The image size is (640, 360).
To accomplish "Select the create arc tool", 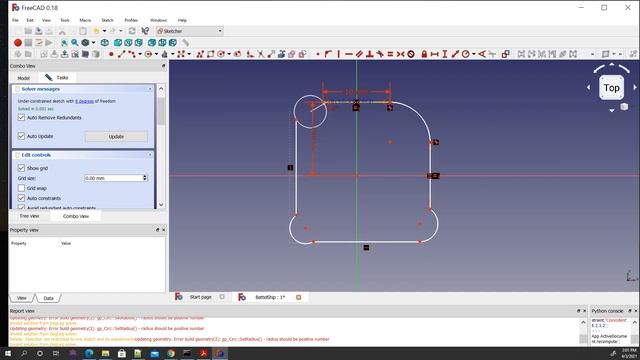I will point(132,54).
